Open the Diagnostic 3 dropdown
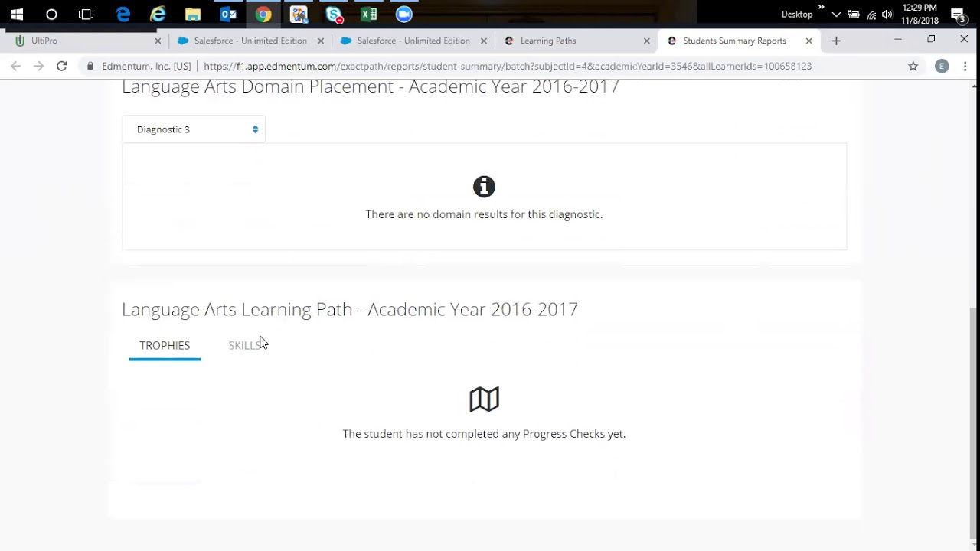980x551 pixels. [x=194, y=129]
